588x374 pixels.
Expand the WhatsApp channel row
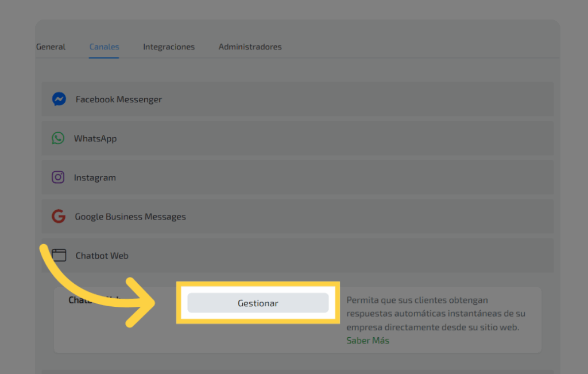(x=297, y=138)
